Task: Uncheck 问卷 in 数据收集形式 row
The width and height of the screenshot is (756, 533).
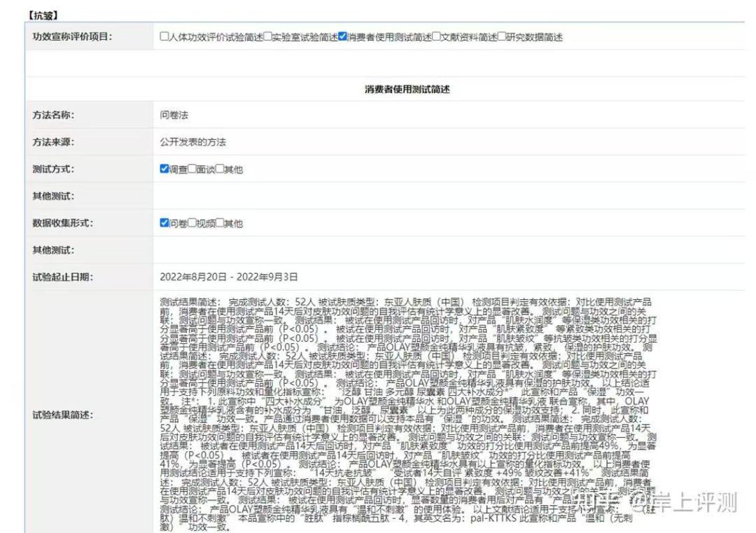Action: (164, 222)
